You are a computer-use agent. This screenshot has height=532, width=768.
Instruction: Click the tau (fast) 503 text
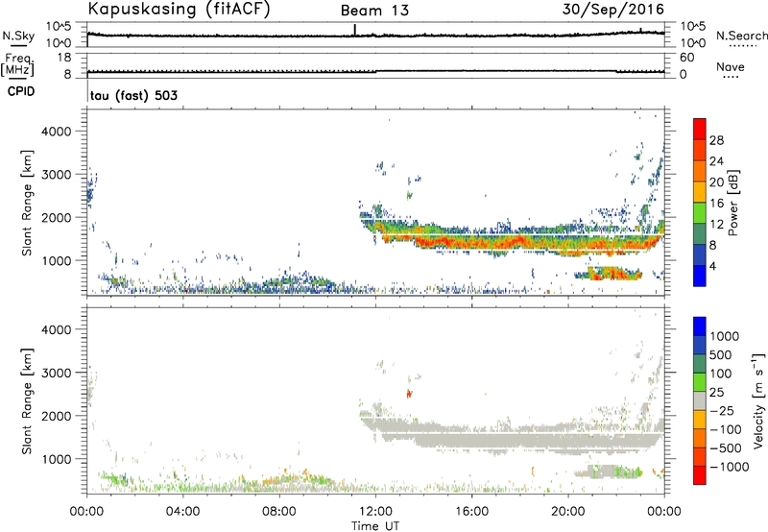click(133, 95)
